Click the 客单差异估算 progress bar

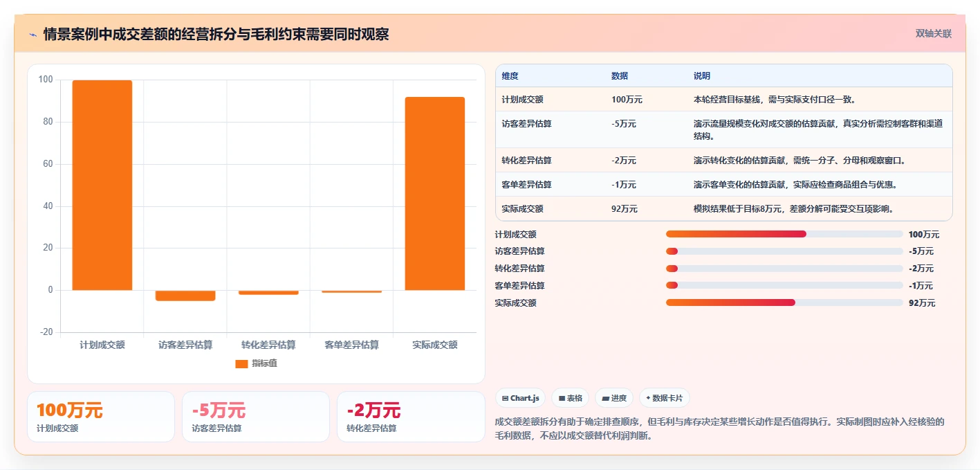click(784, 285)
